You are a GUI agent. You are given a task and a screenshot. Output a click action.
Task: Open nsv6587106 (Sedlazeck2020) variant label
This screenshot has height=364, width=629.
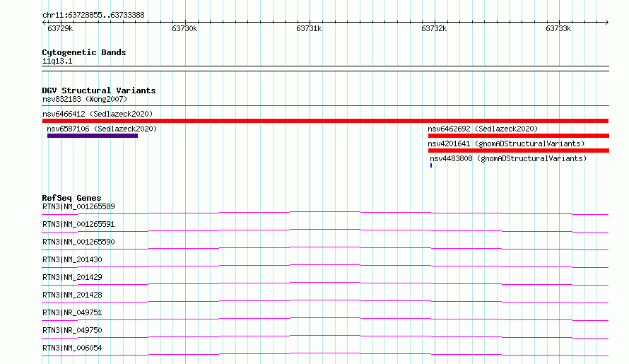coord(102,129)
